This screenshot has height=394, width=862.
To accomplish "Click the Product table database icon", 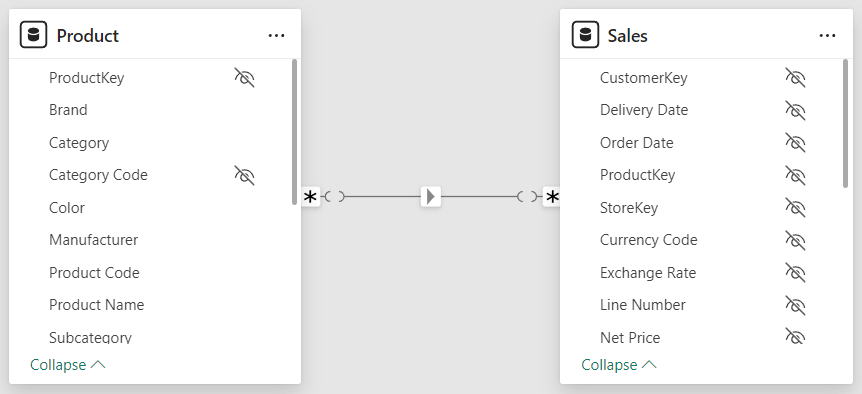I will click(34, 35).
